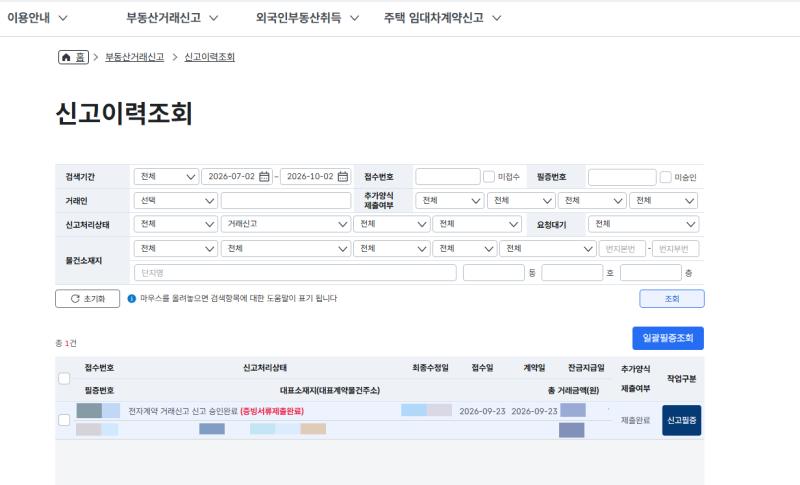Image resolution: width=800 pixels, height=485 pixels.
Task: Click the 호 input field
Action: coord(572,273)
